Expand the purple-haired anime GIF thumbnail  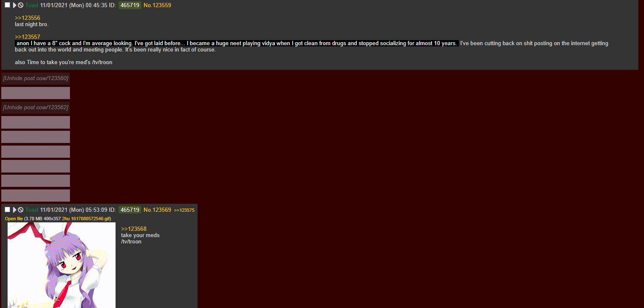[62, 265]
